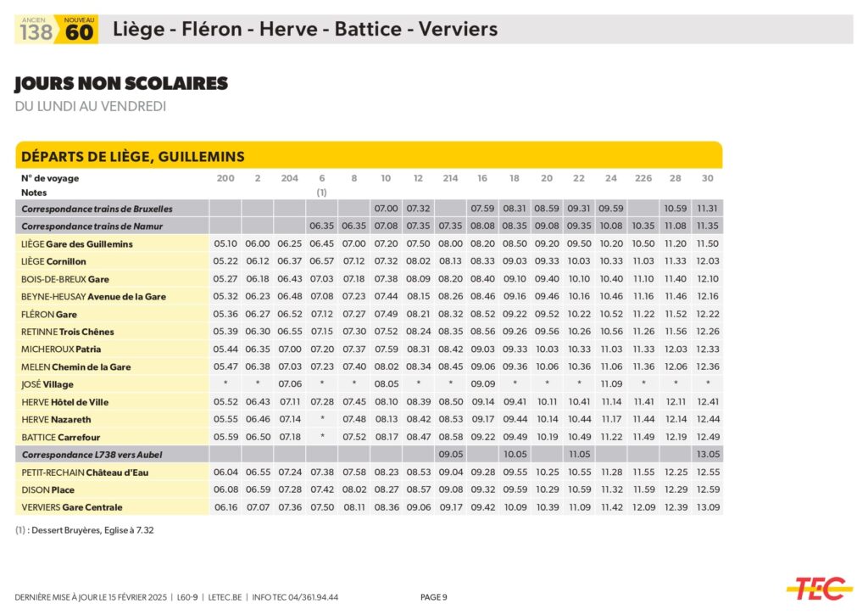Click the N° de voyage row label
The image size is (868, 615).
[50, 179]
